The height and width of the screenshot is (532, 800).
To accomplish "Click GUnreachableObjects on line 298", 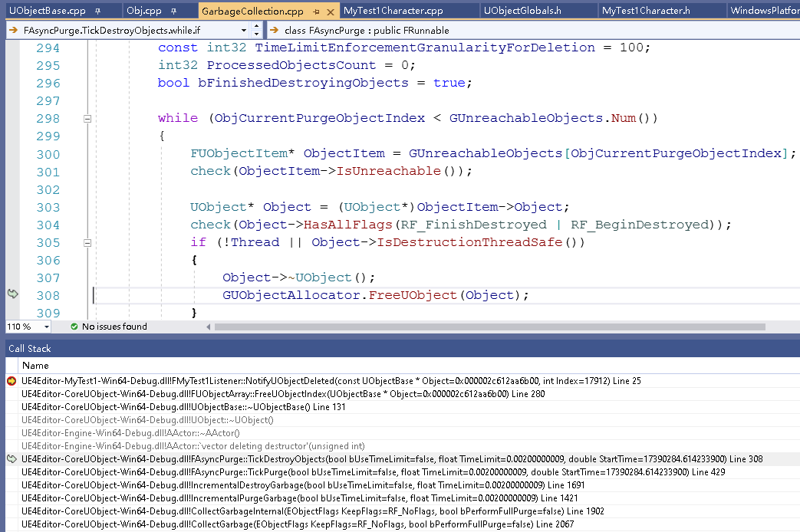I will click(526, 118).
